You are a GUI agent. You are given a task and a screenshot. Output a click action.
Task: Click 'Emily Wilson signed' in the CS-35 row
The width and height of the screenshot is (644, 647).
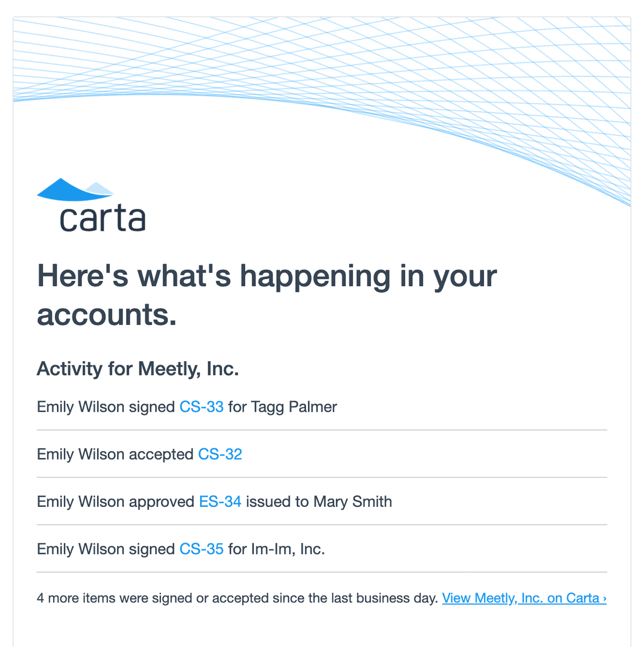tap(106, 549)
